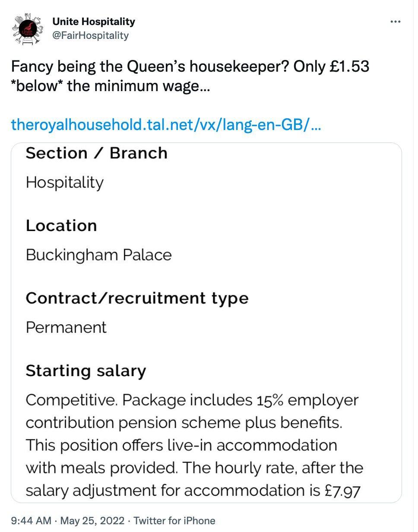
Task: Click the £7.97 hourly rate figure
Action: coord(342,491)
